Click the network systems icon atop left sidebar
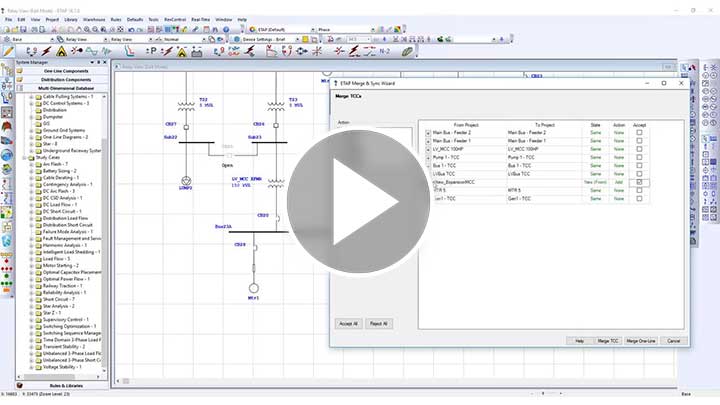Screen dimensions: 720x405 [x=7, y=70]
